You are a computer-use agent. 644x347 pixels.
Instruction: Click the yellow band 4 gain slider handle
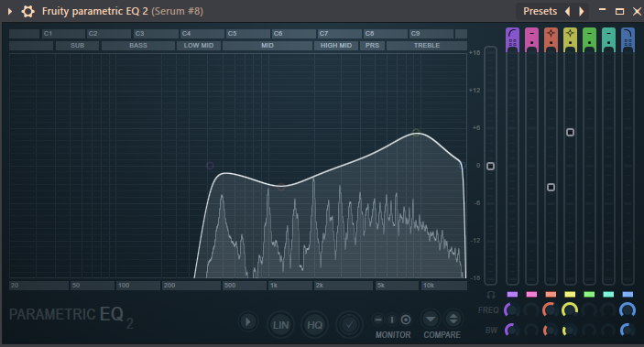(570, 132)
